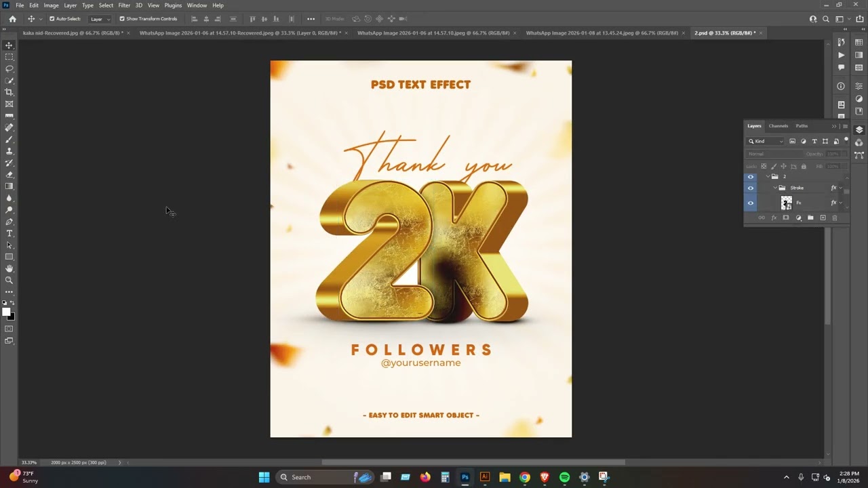Image resolution: width=868 pixels, height=488 pixels.
Task: Switch to WhatsApp Image 2026-01-08 document tab
Action: tap(601, 33)
